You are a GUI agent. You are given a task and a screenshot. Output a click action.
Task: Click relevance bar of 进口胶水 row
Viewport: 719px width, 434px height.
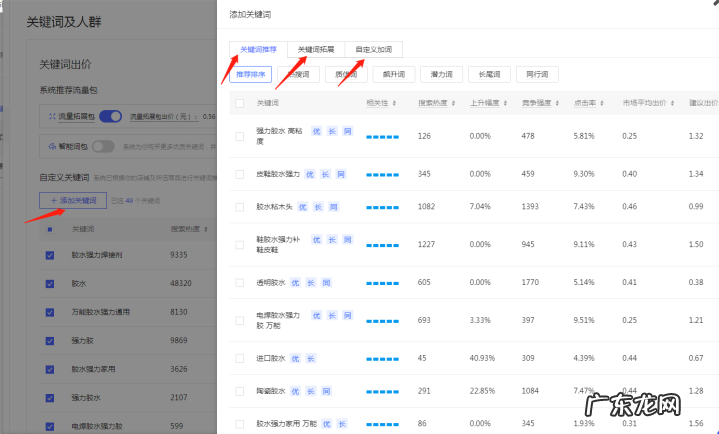(382, 359)
